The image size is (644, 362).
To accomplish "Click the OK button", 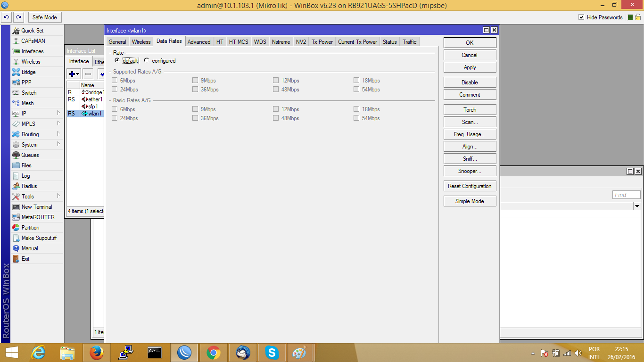I will [x=470, y=43].
